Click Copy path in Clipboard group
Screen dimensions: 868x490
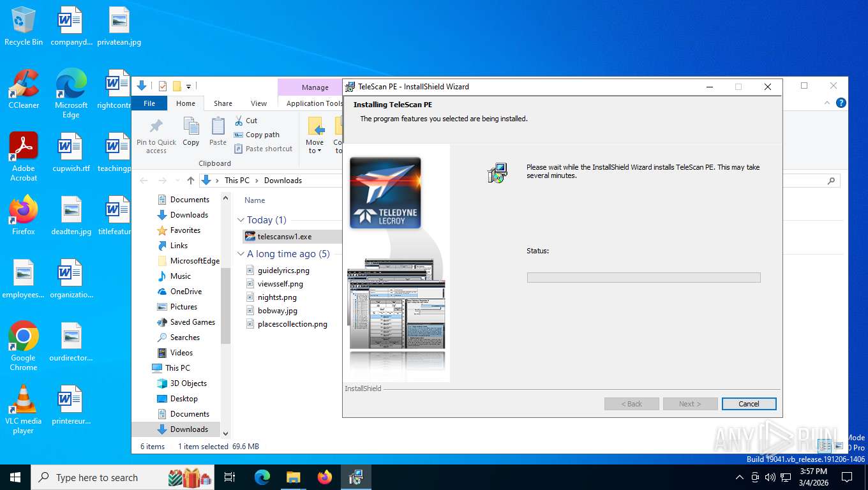[x=257, y=135]
